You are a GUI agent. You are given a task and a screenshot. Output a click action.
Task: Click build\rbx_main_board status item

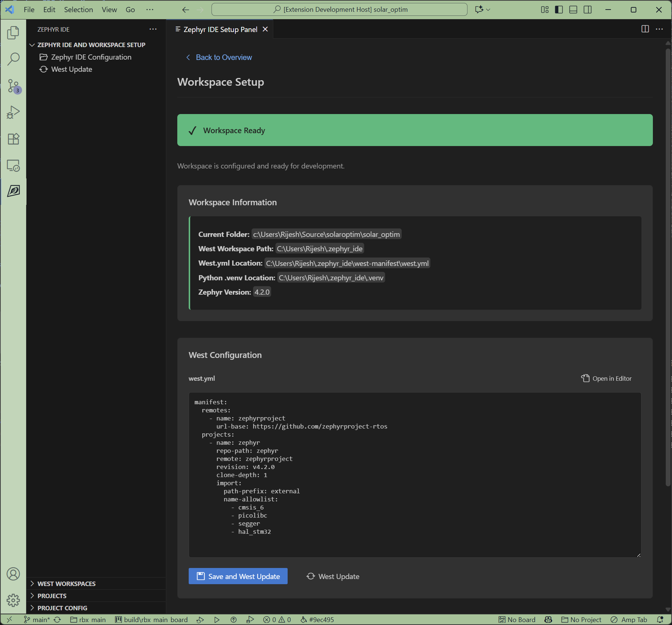click(x=151, y=619)
